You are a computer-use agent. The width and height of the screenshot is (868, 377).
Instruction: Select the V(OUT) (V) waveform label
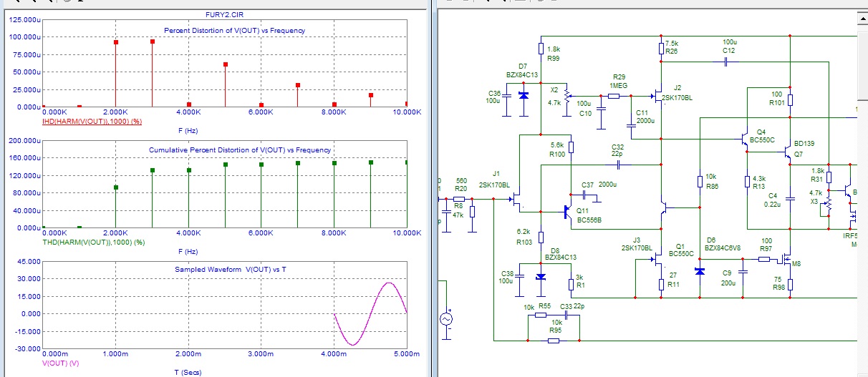(x=62, y=363)
